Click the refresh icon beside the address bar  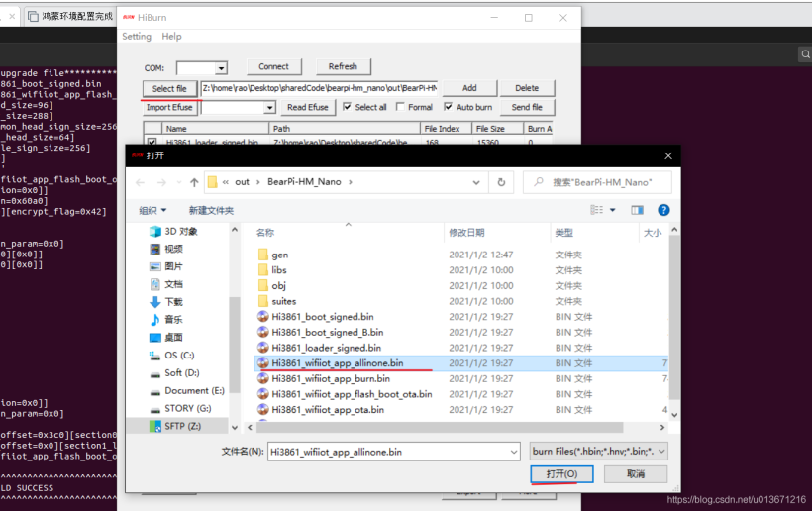click(x=503, y=182)
